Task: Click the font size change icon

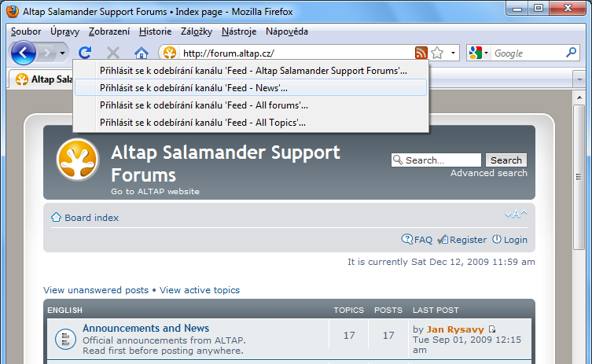Action: (516, 214)
